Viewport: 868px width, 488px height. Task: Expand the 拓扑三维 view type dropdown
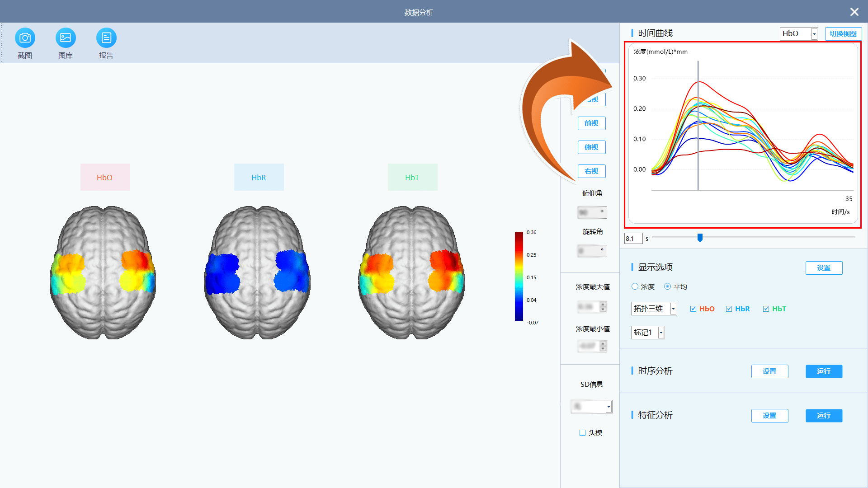tap(673, 309)
